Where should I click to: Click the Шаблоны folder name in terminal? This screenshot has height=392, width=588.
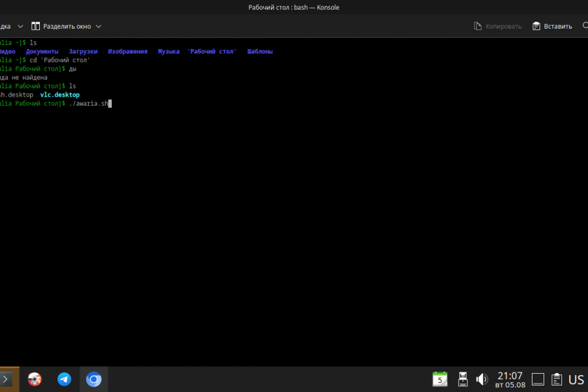260,52
